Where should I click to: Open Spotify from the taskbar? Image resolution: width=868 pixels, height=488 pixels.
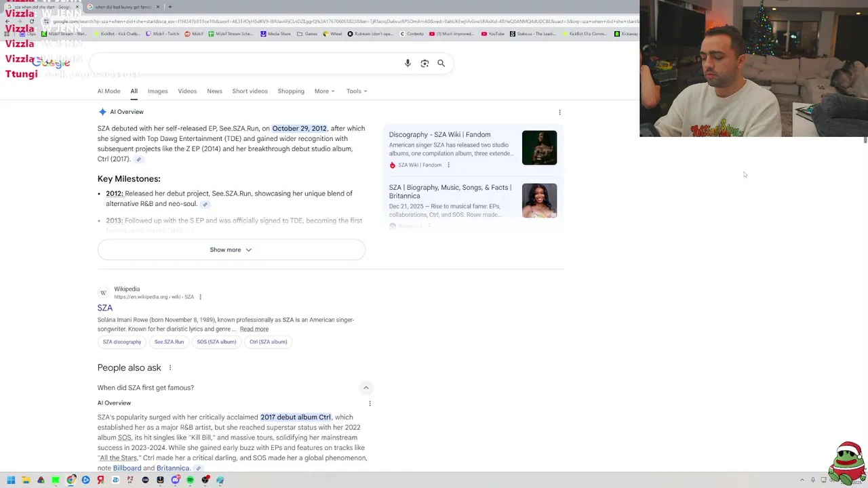pos(190,480)
